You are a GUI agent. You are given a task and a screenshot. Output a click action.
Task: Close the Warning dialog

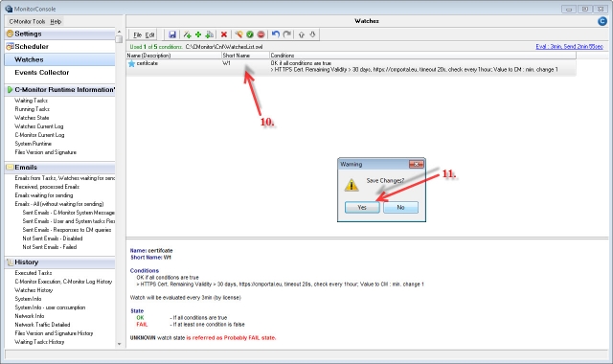(x=417, y=164)
